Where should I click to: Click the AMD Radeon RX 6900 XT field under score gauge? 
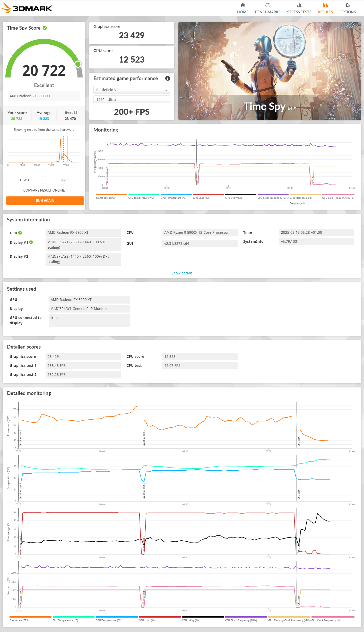pyautogui.click(x=44, y=96)
